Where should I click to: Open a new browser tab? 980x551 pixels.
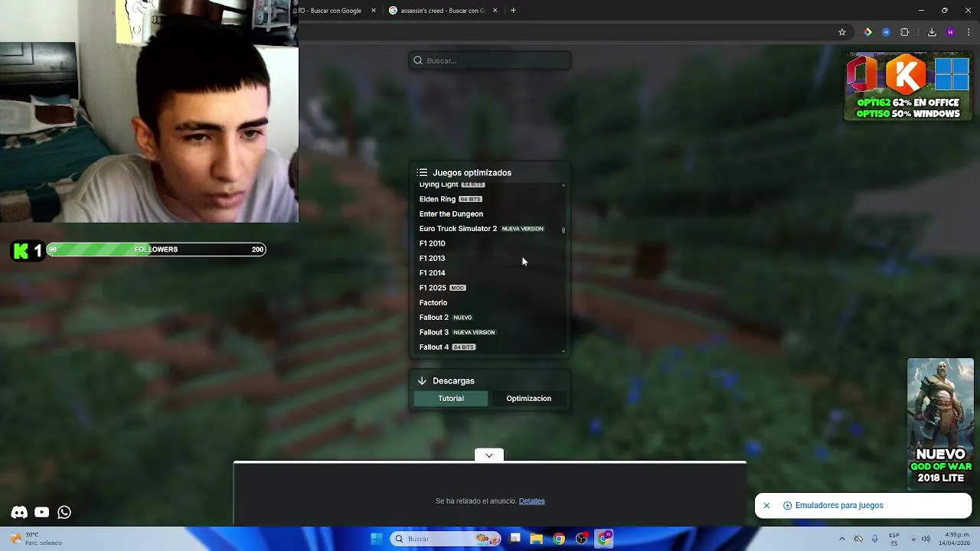point(513,11)
